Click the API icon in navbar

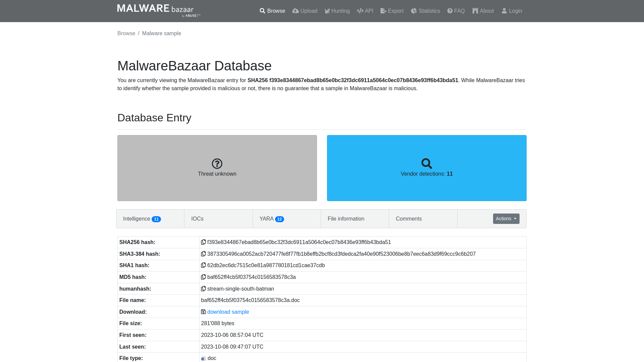click(x=360, y=11)
